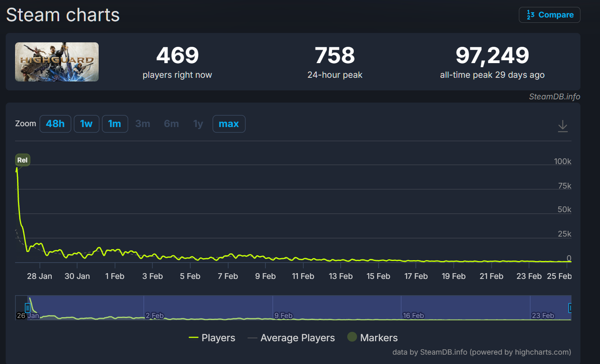
Task: Click the 'all-time peak 29 days ago' caption
Action: 492,75
